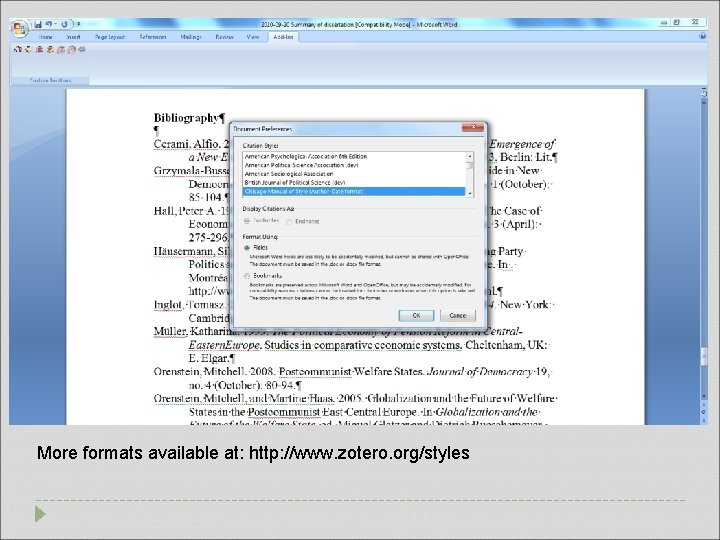Click the zotero.org/styles URL on the slide
The width and height of the screenshot is (720, 540).
pyautogui.click(x=359, y=453)
